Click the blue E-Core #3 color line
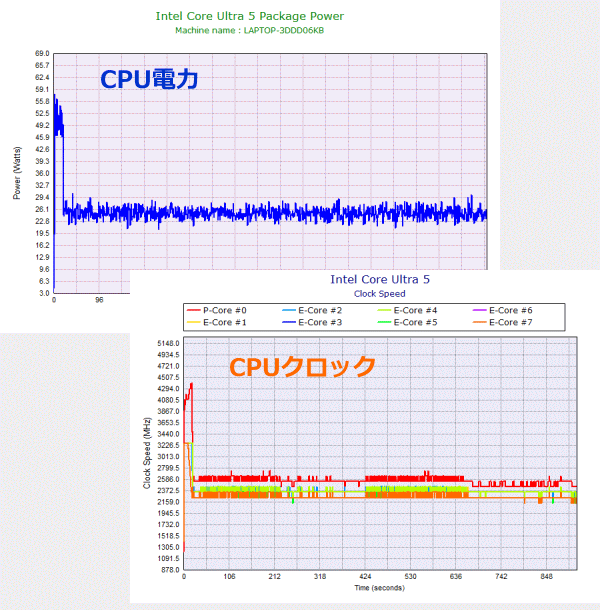This screenshot has width=600, height=610. (289, 322)
